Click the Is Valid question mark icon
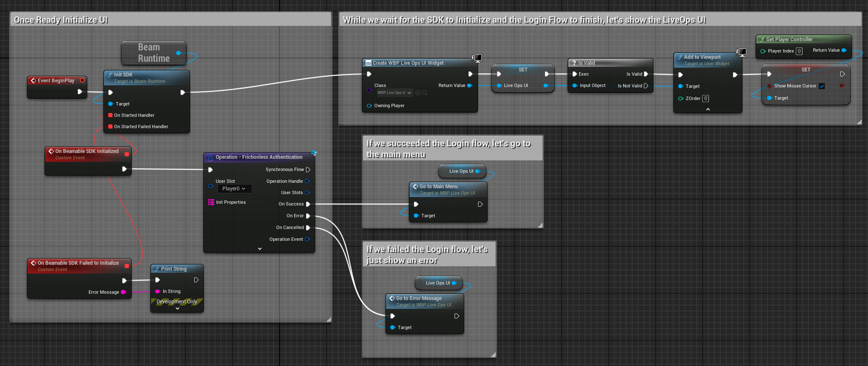Image resolution: width=868 pixels, height=366 pixels. pyautogui.click(x=574, y=63)
